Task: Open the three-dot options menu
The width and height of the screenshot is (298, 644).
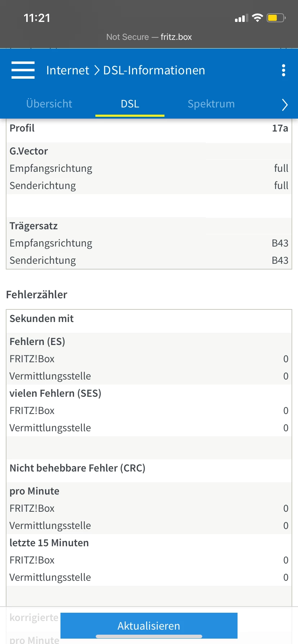Action: point(284,70)
